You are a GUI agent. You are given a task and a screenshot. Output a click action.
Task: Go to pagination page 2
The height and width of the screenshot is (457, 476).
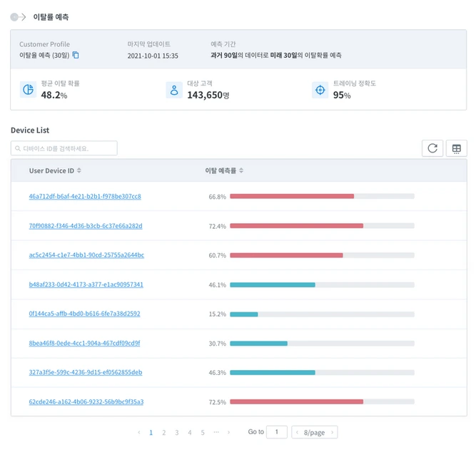pos(164,433)
